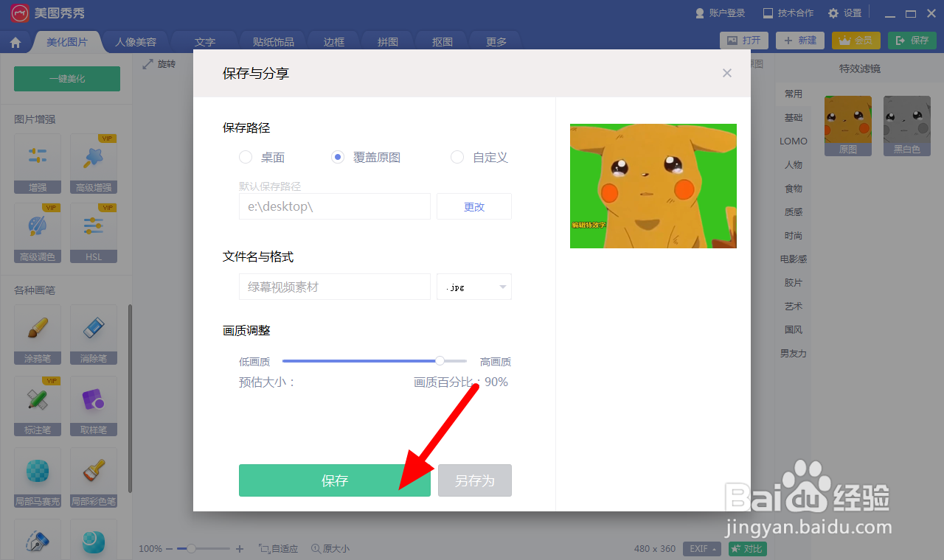The width and height of the screenshot is (944, 560).
Task: Select 人物 filter category
Action: pos(794,165)
